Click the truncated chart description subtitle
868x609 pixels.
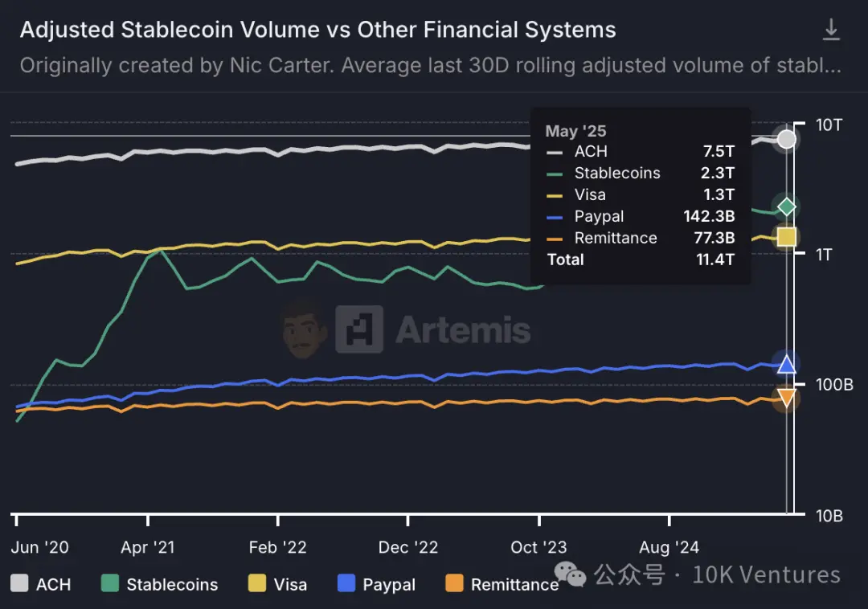click(x=430, y=65)
